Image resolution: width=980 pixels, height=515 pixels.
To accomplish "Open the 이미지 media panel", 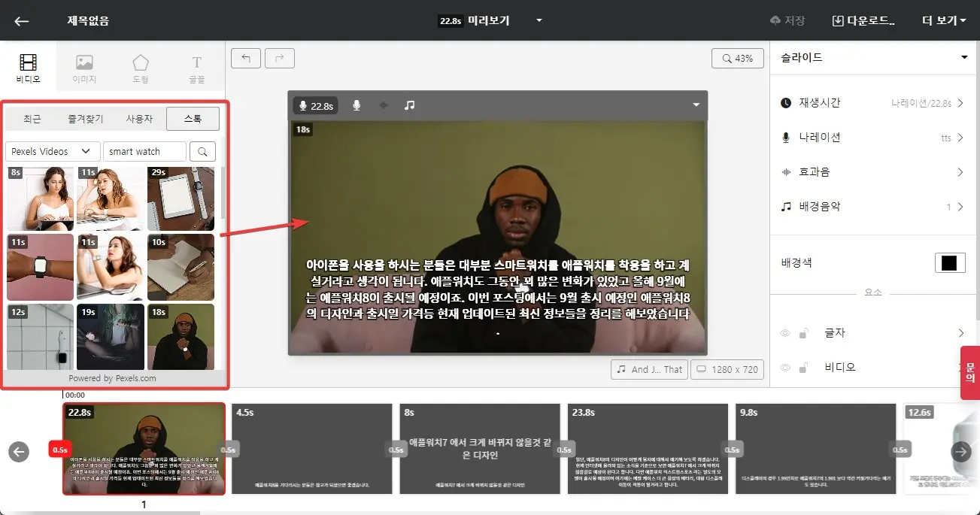I will point(84,68).
